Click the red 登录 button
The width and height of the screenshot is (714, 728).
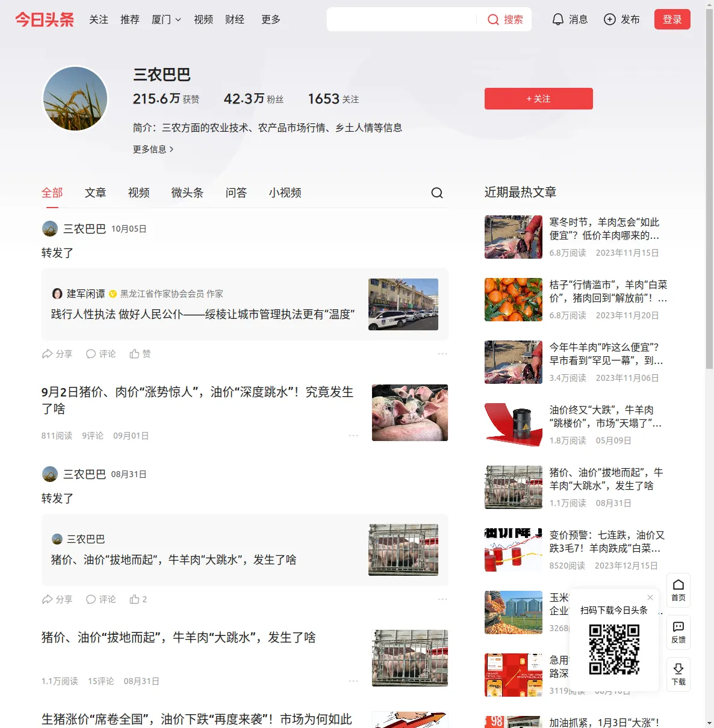(x=672, y=19)
